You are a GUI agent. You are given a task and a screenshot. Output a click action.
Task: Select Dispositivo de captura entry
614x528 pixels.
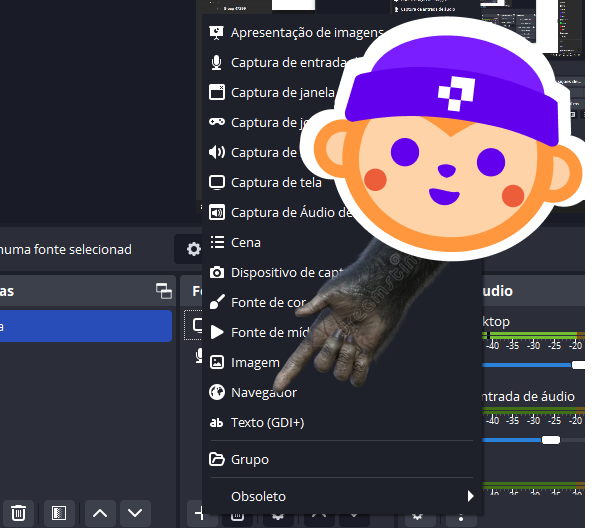(x=287, y=273)
